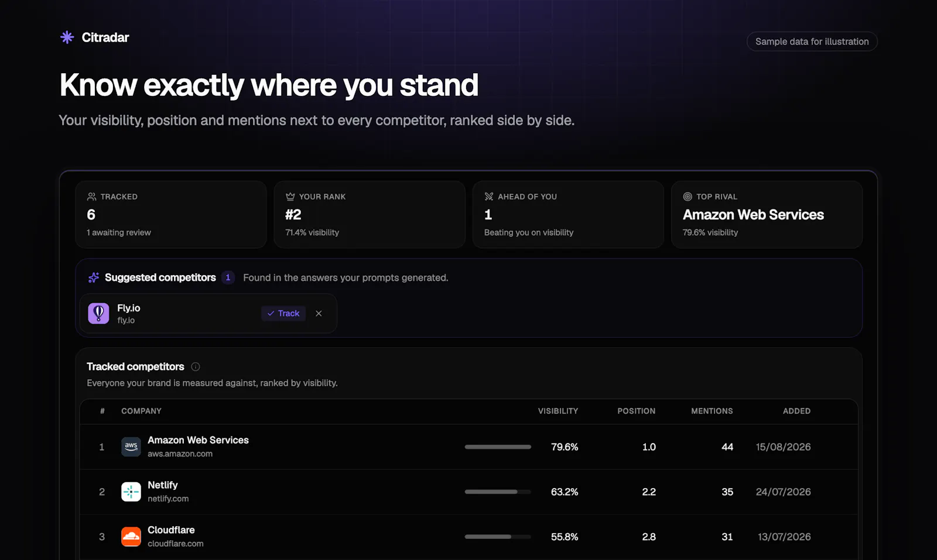The width and height of the screenshot is (937, 560).
Task: Click the Cloudflare logo icon
Action: (131, 537)
